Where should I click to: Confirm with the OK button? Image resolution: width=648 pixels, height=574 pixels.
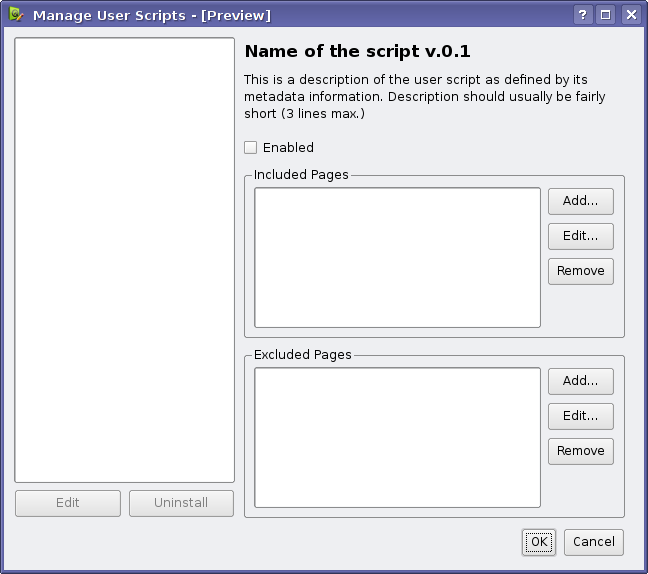click(x=539, y=542)
